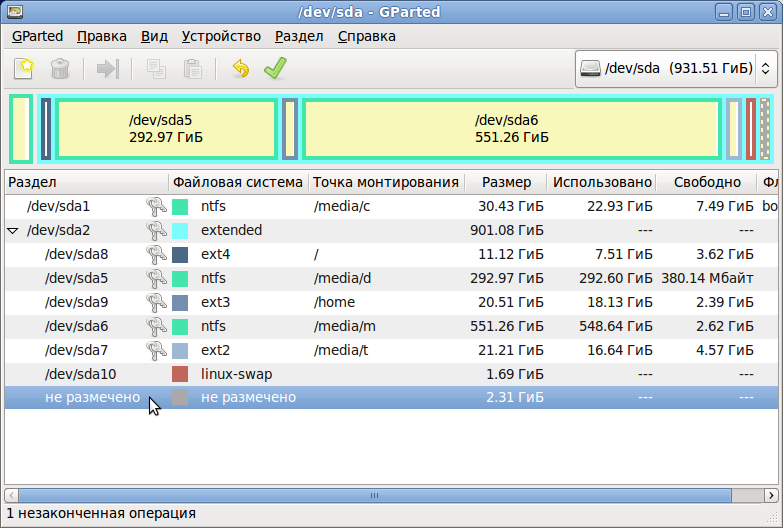Select the /dev/sda10 linux-swap row

point(391,374)
